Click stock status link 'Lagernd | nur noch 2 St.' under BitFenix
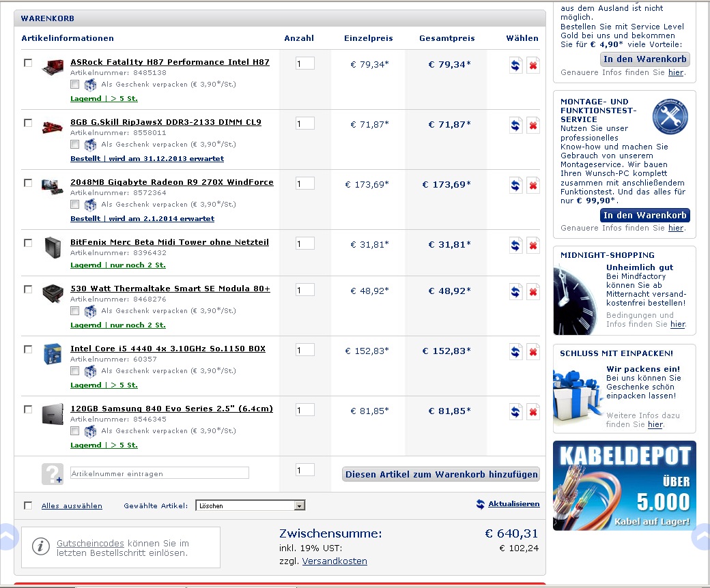Viewport: 710px width, 588px height. 118,265
